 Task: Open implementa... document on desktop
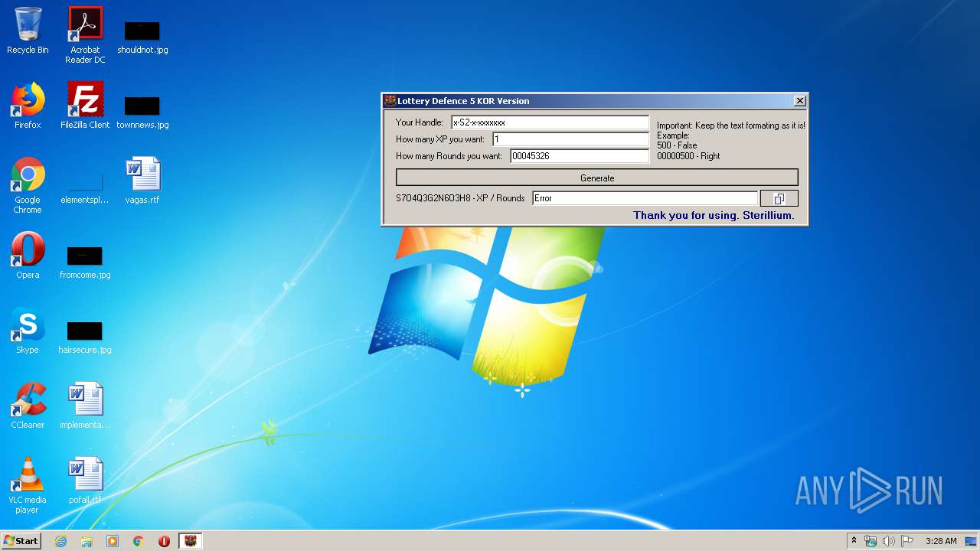pyautogui.click(x=85, y=406)
